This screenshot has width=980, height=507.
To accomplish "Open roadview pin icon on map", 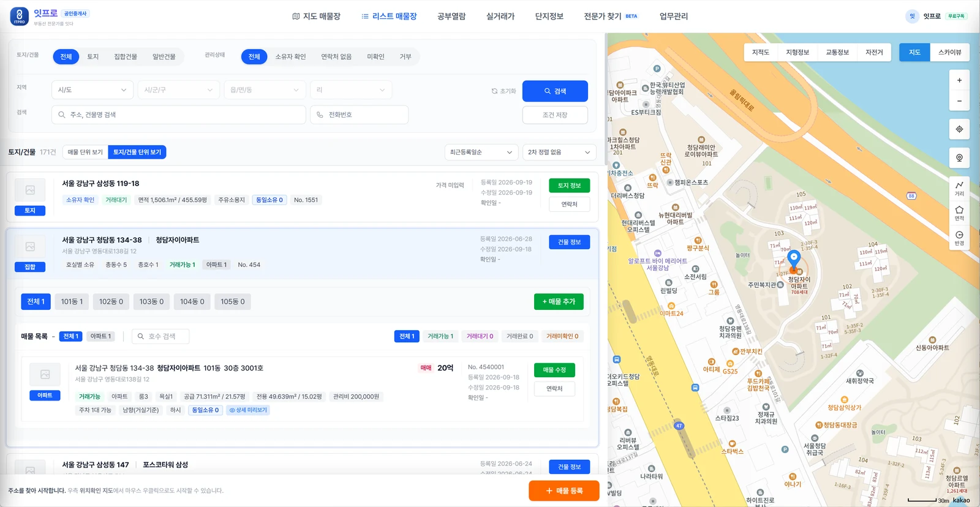I will [x=959, y=158].
